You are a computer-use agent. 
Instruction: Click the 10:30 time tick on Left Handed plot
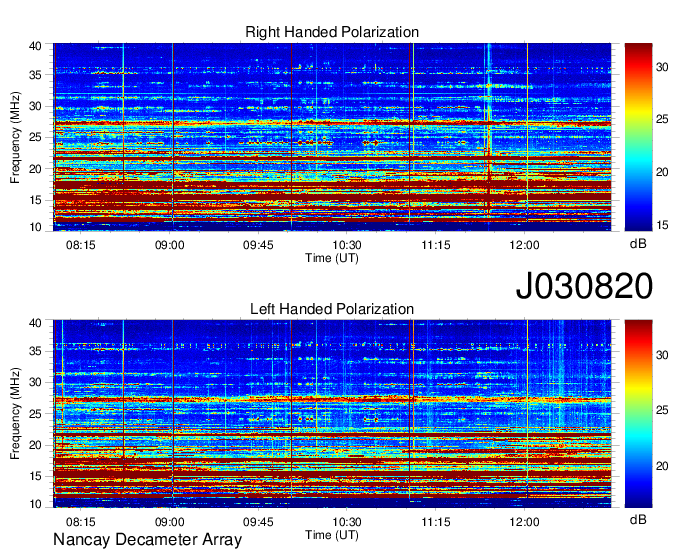[x=347, y=521]
